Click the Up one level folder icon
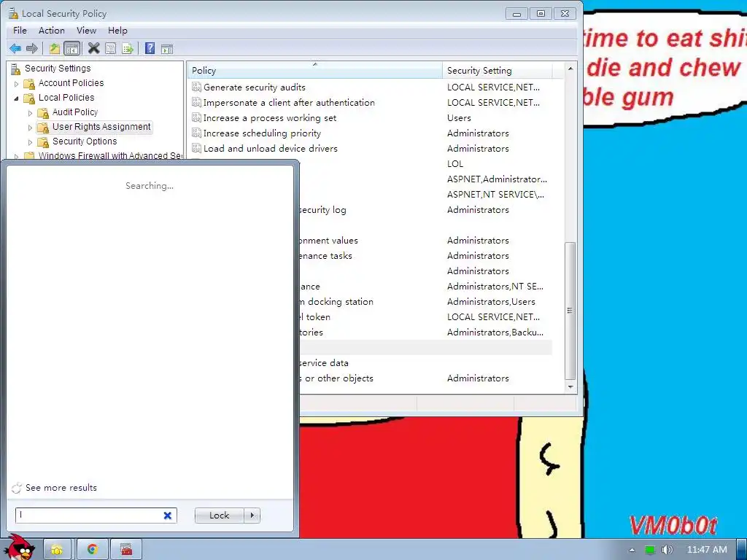The image size is (747, 560). click(x=55, y=49)
